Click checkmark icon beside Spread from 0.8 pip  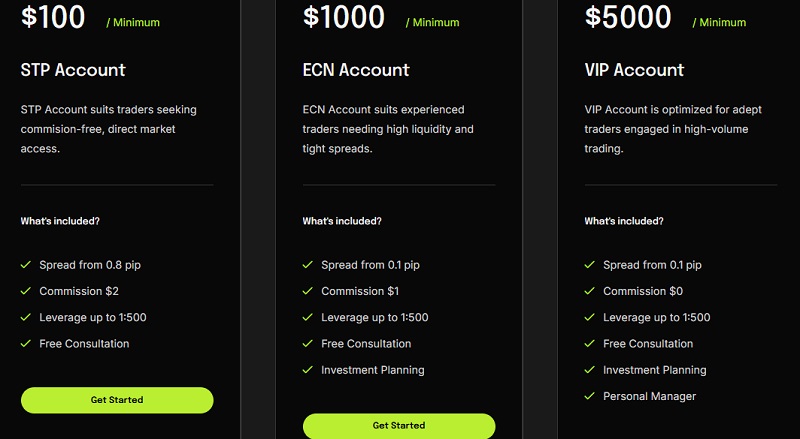click(26, 266)
